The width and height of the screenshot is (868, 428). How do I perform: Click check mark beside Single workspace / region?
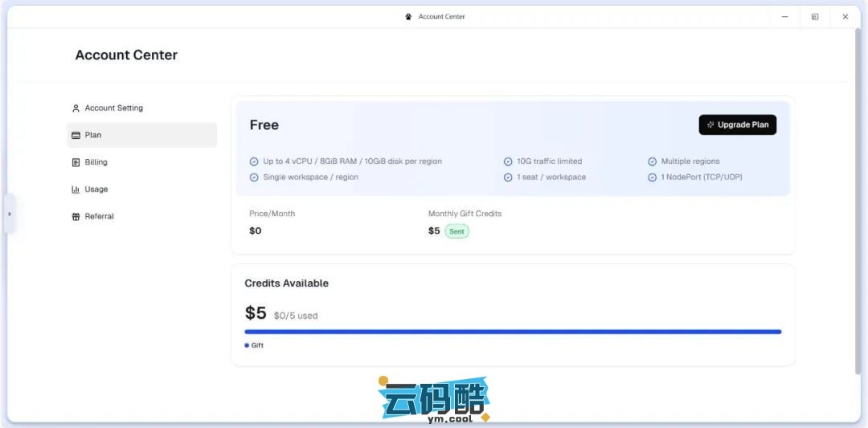(254, 177)
